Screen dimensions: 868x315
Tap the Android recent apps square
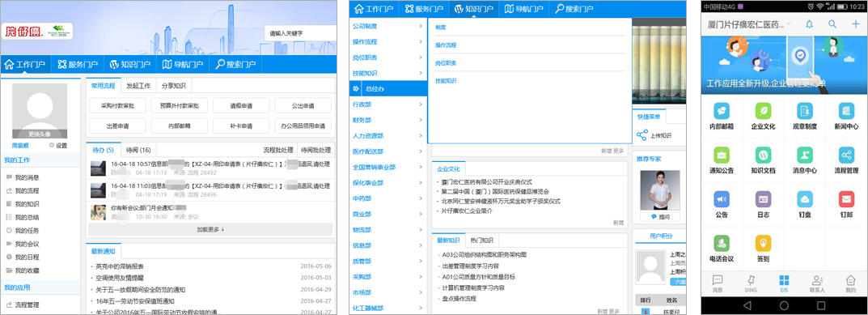[x=821, y=305]
